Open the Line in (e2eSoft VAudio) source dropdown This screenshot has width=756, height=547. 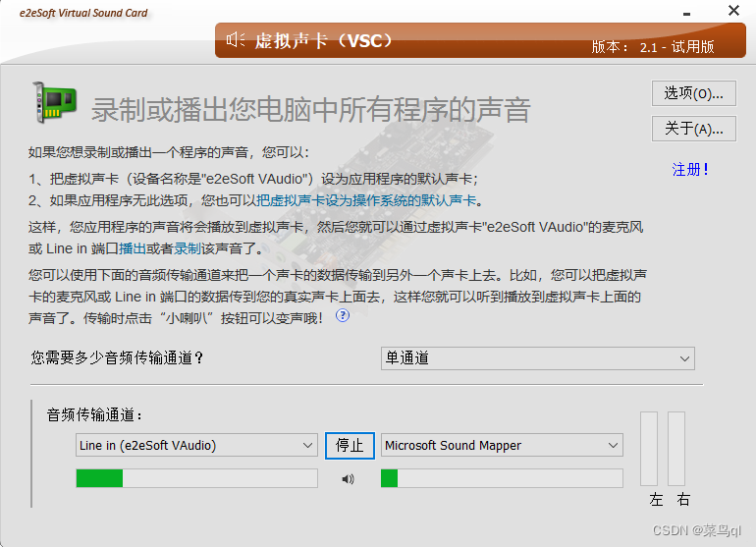click(196, 445)
